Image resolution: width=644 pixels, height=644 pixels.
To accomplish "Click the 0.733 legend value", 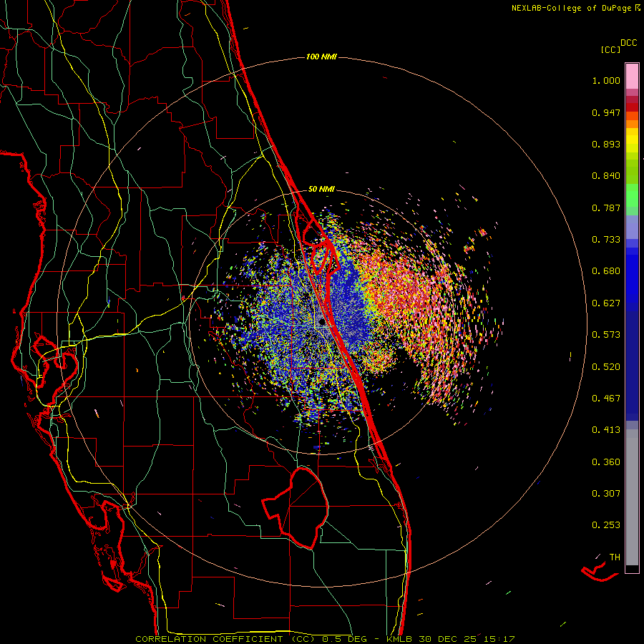I will click(606, 240).
